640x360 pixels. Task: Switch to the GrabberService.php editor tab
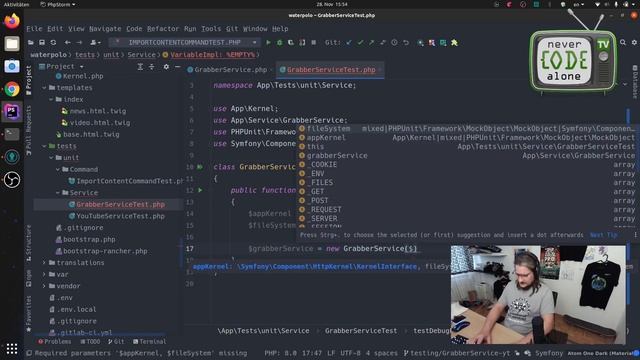pyautogui.click(x=230, y=70)
